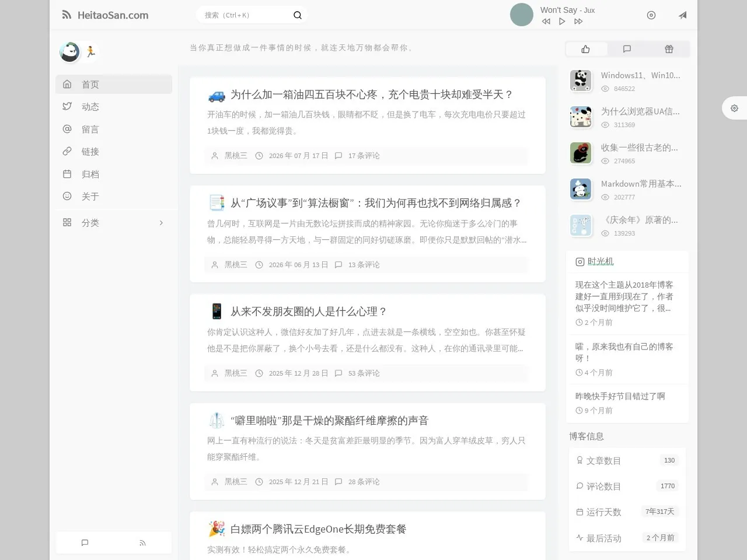Open article 从来不发朋友圈的人是什么心理

tap(309, 311)
